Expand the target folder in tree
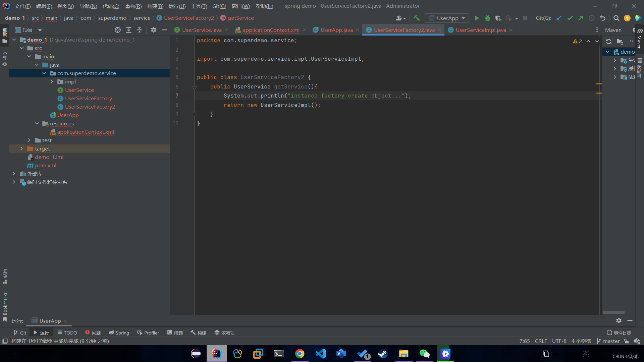Screen dimensions: 644x362 [x=21, y=148]
